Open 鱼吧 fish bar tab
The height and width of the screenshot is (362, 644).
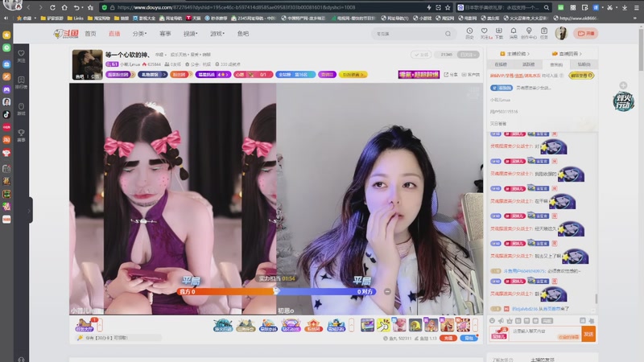243,34
